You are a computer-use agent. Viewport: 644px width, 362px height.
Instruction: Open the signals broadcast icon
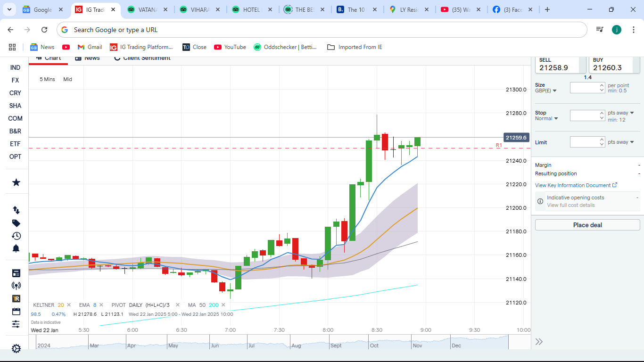point(16,286)
